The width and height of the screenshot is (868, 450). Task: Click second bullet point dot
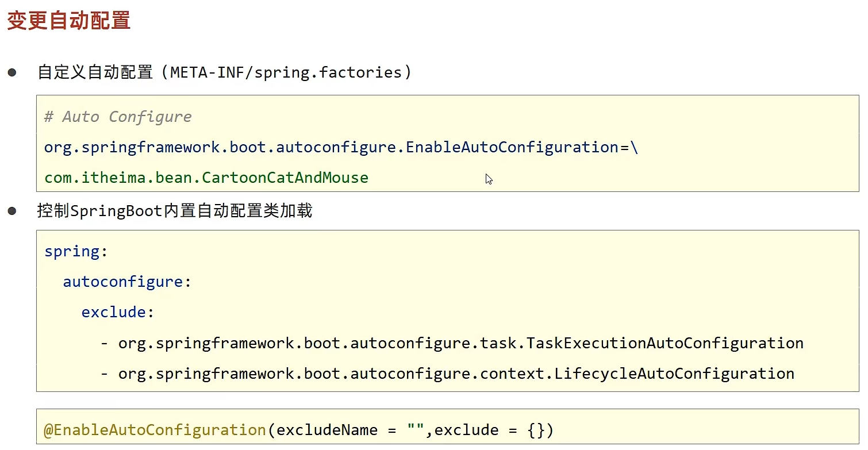[x=12, y=211]
